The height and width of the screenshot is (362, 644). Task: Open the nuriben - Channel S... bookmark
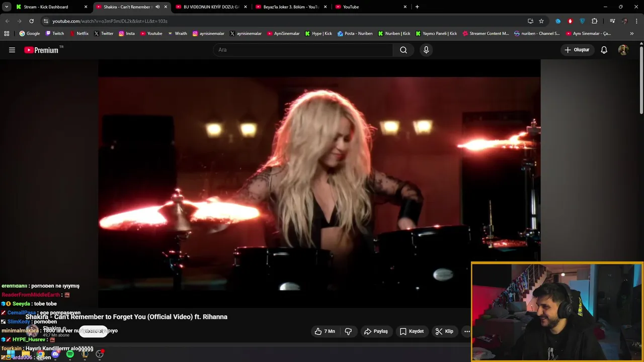point(537,34)
